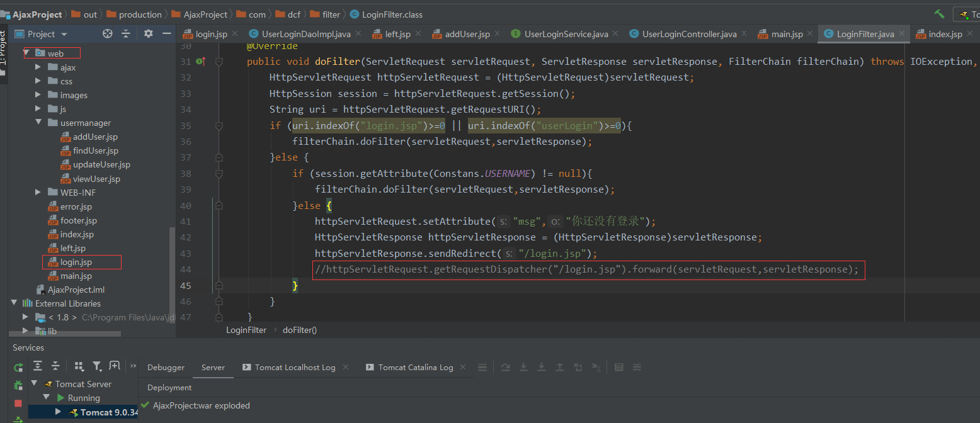
Task: Click Open in New Tab icon
Action: pos(115,366)
